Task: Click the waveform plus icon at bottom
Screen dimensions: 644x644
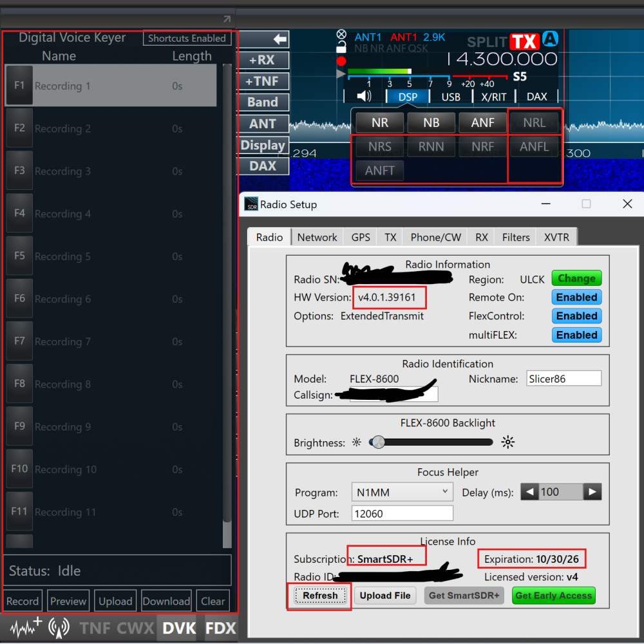Action: click(x=26, y=627)
